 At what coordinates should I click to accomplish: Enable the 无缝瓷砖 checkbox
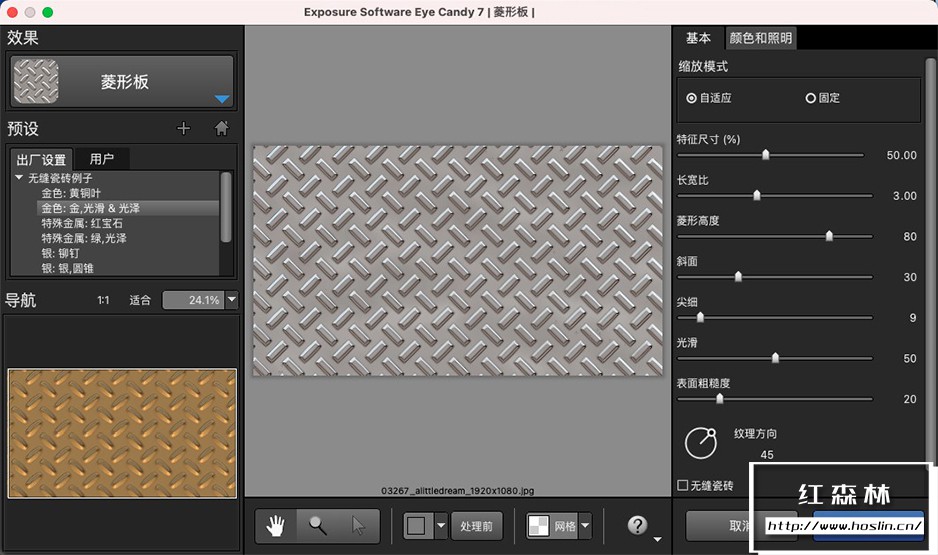683,485
